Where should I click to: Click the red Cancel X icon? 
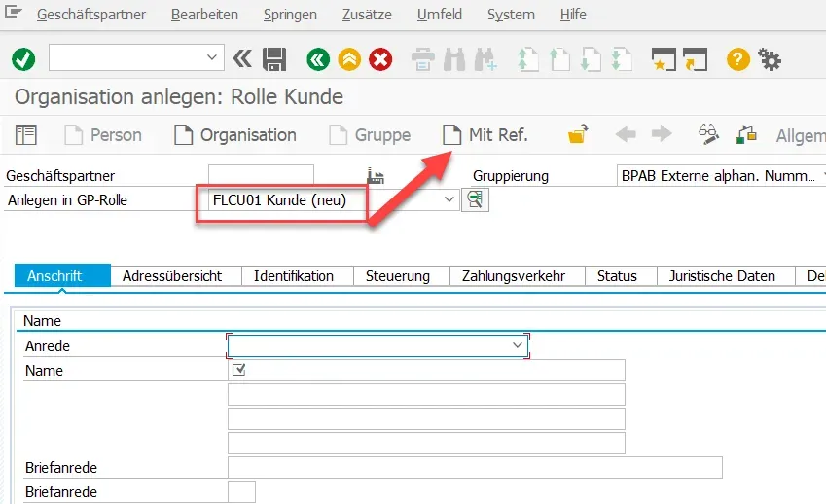pyautogui.click(x=380, y=59)
